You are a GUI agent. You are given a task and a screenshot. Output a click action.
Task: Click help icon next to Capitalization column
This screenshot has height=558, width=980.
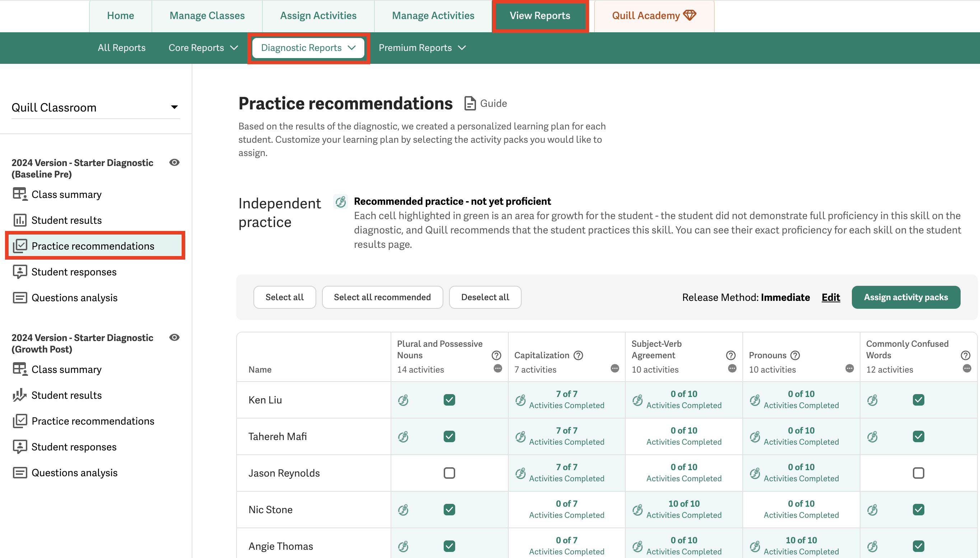pos(578,355)
